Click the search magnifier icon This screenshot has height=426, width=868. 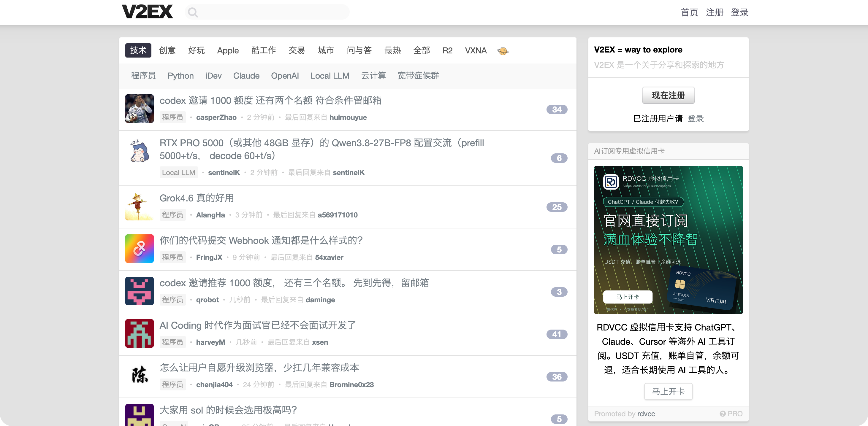193,12
